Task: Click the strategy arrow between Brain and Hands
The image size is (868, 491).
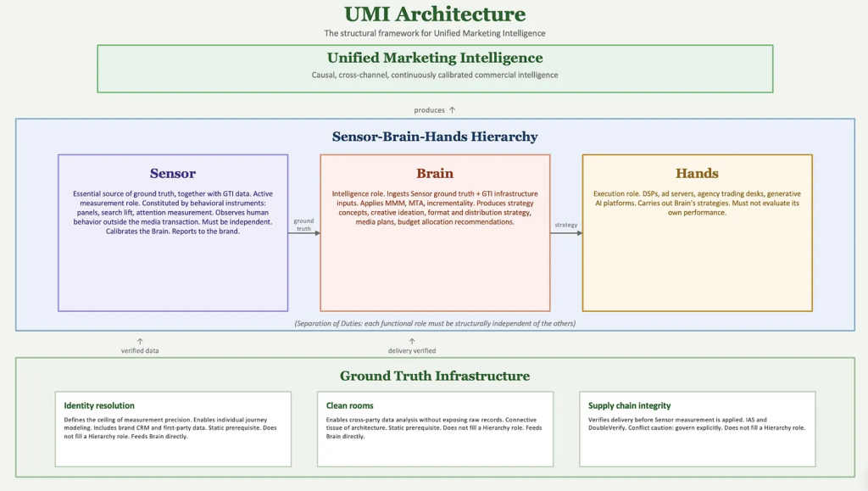Action: (566, 233)
